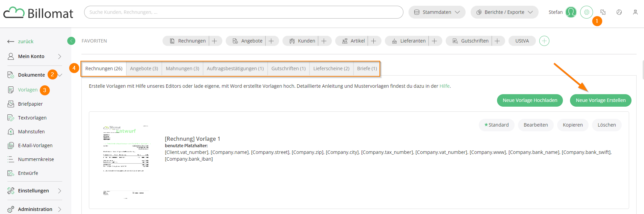
Task: Click the Entwürfe sidebar icon
Action: (x=11, y=173)
